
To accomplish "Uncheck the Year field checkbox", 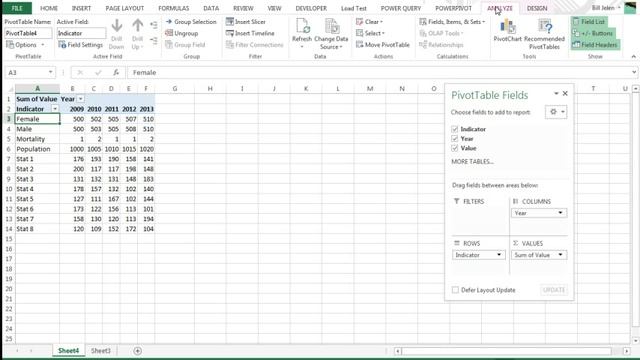I will pyautogui.click(x=455, y=139).
